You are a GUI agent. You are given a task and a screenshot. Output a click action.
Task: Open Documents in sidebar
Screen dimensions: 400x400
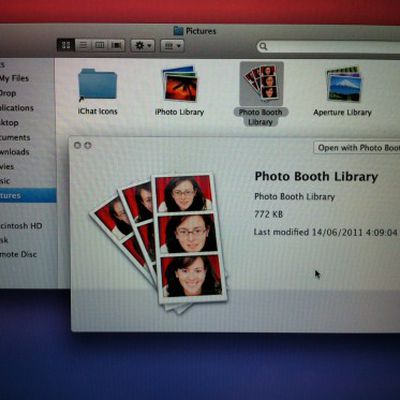tap(15, 137)
